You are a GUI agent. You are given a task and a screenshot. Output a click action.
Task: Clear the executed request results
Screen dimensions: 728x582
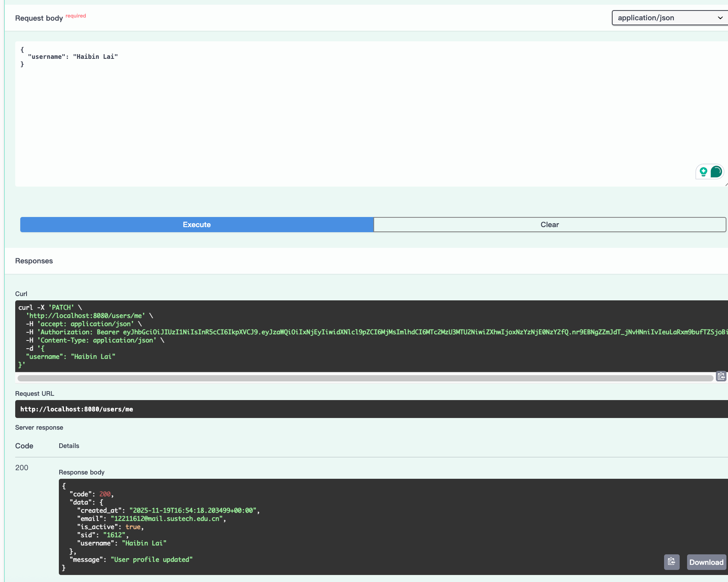click(x=550, y=225)
